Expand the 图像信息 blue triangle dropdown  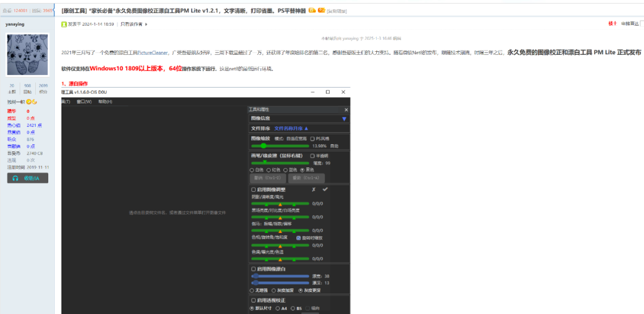(x=344, y=119)
